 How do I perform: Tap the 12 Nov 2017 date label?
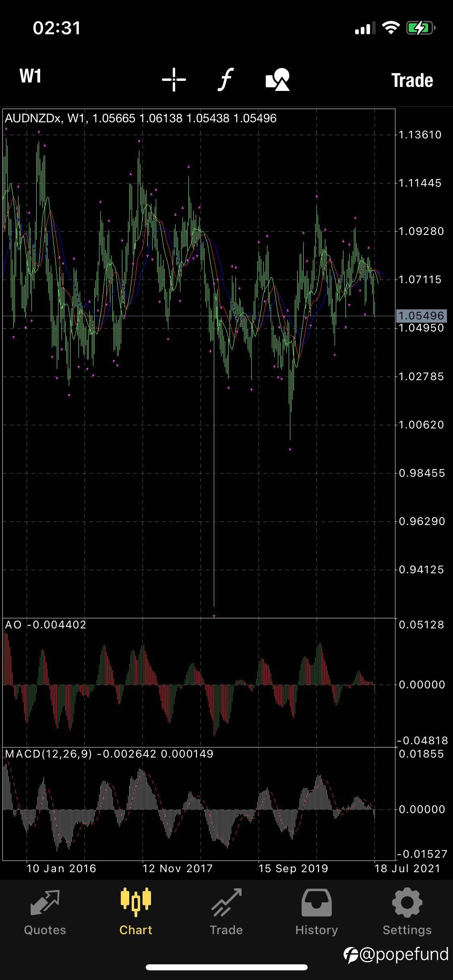click(x=178, y=869)
